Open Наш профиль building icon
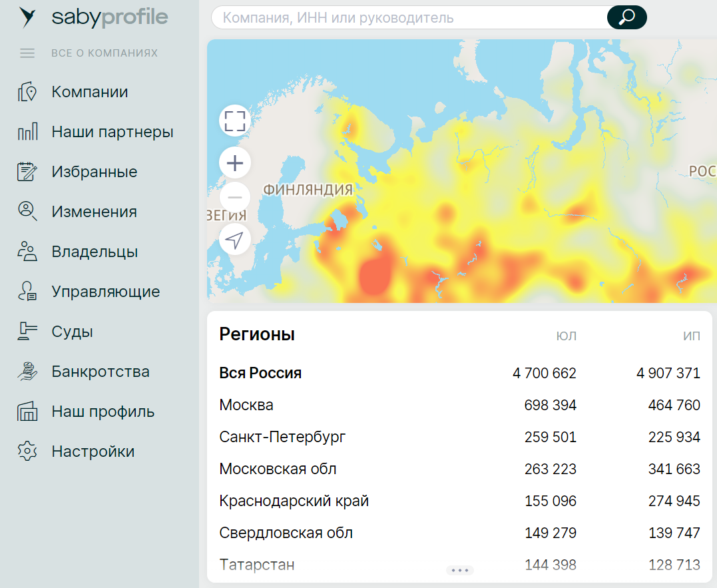Image resolution: width=717 pixels, height=588 pixels. [x=27, y=411]
